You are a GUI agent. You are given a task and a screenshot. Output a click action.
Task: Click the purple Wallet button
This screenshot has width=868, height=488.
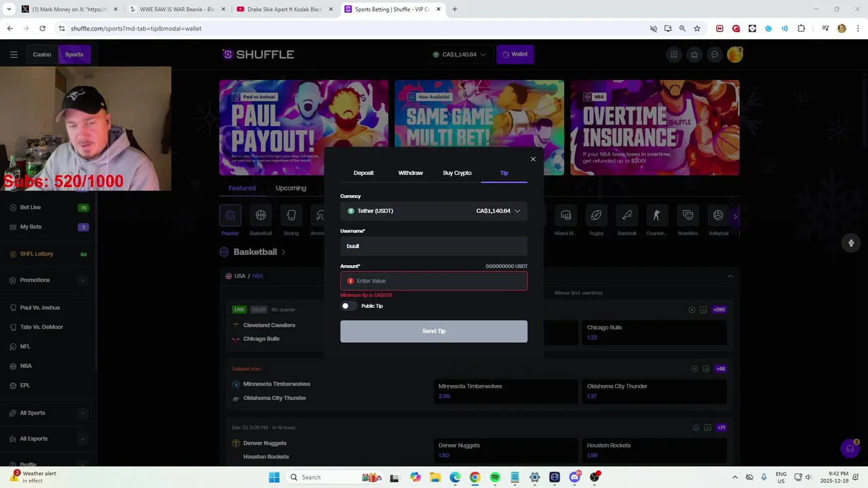(515, 54)
